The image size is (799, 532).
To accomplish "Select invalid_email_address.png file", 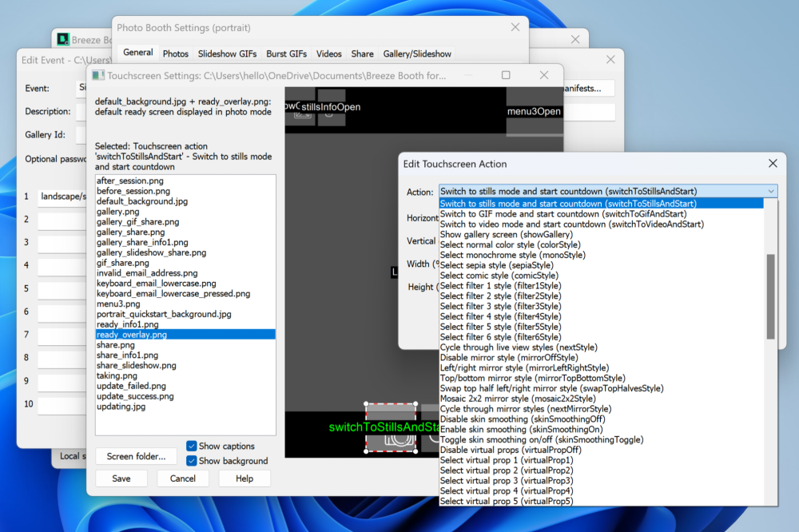I will click(185, 273).
